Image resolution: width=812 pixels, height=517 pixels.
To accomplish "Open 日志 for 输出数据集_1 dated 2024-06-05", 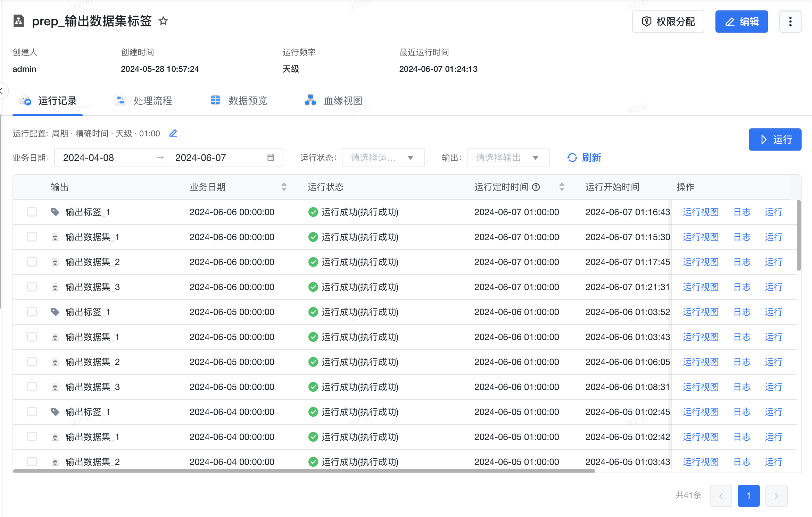I will point(742,337).
